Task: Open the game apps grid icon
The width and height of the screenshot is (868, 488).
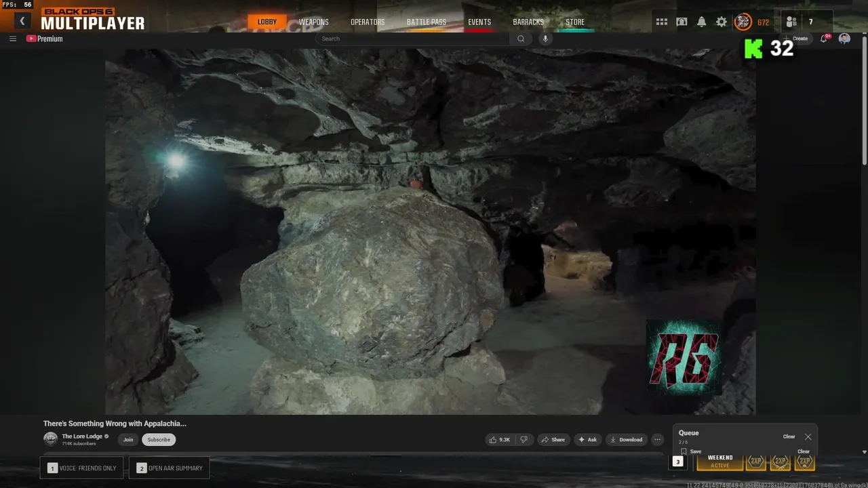Action: coord(661,22)
